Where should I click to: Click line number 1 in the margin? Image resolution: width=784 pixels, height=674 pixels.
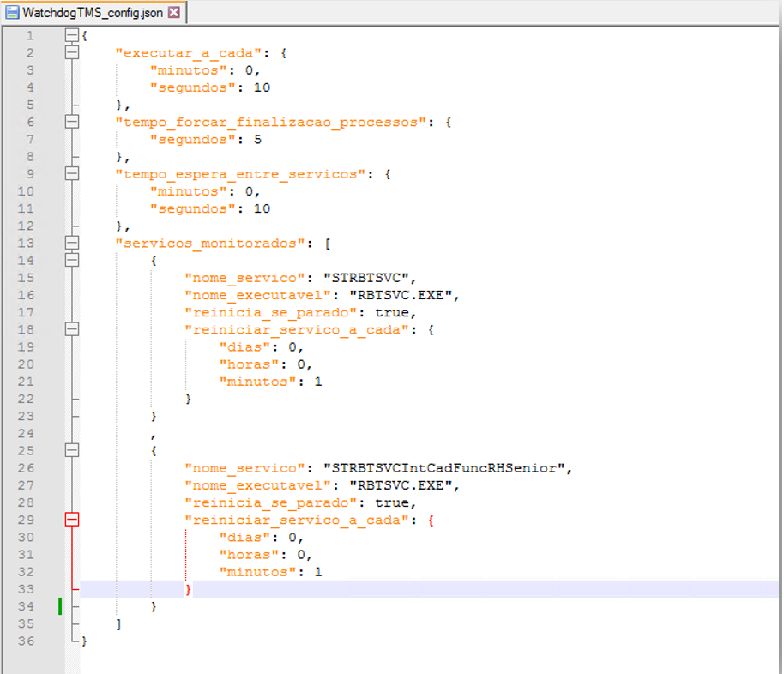click(30, 35)
